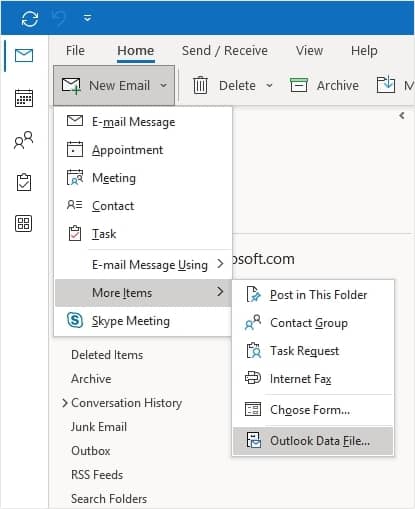Open the People icon in the sidebar

coord(24,140)
